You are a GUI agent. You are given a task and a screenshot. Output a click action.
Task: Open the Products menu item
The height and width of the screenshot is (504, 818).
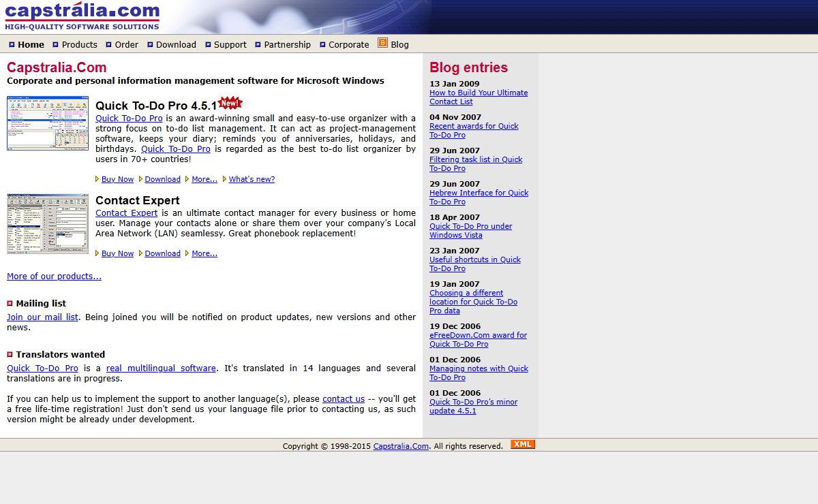tap(79, 44)
